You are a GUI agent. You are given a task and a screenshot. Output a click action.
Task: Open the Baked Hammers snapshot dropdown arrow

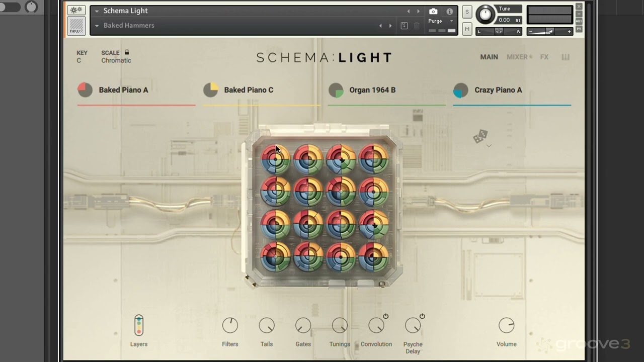(97, 26)
